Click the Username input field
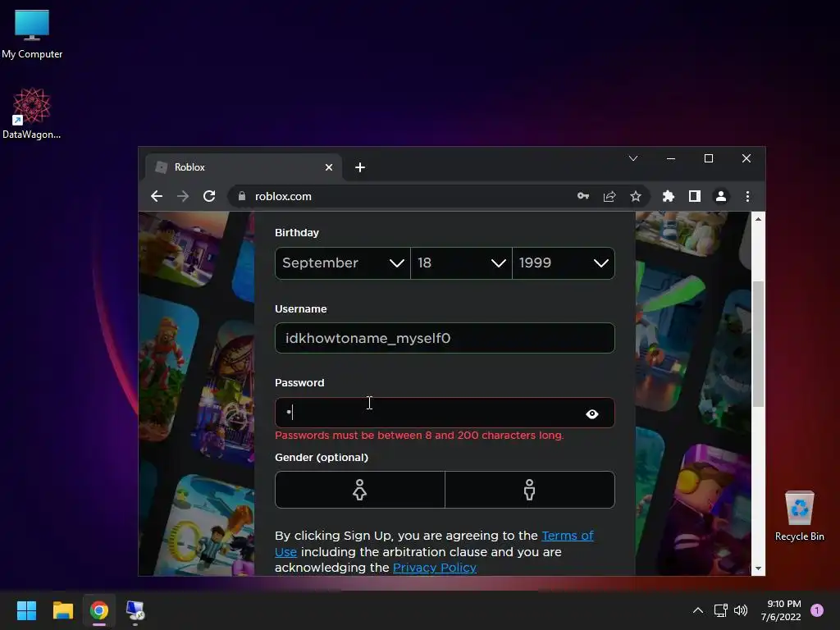This screenshot has height=630, width=840. [445, 338]
